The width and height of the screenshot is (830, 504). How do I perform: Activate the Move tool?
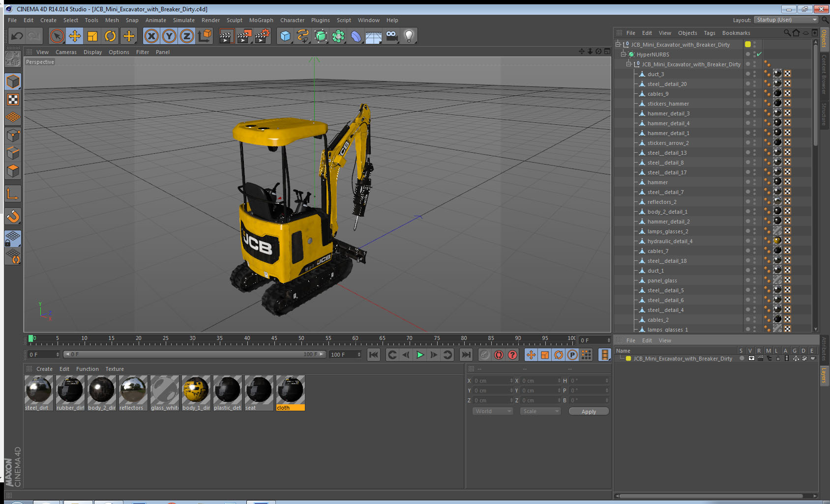pos(75,36)
